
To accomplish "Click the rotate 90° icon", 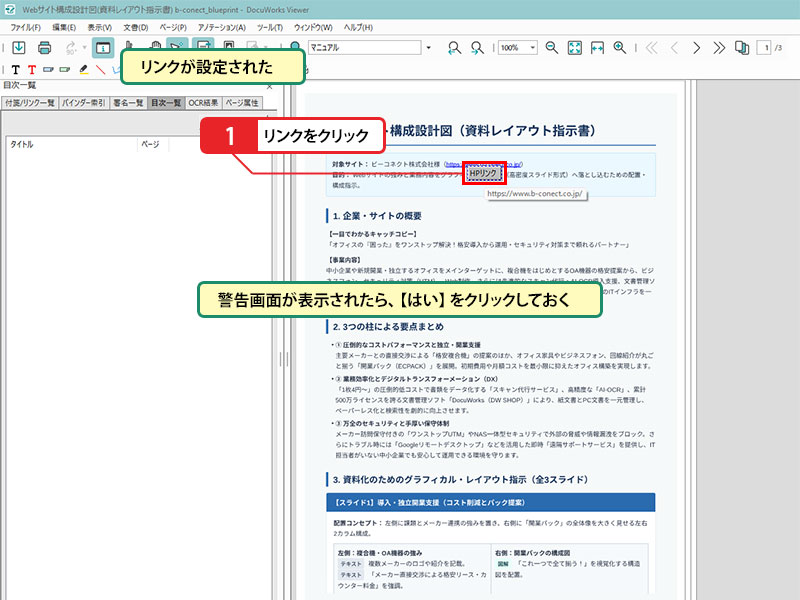I will 71,47.
